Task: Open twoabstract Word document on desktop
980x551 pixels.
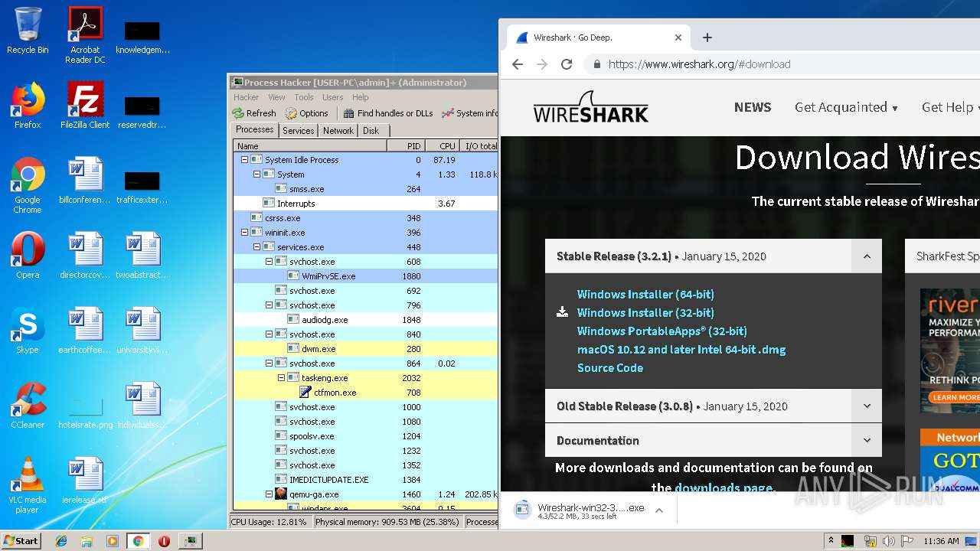Action: click(x=143, y=256)
